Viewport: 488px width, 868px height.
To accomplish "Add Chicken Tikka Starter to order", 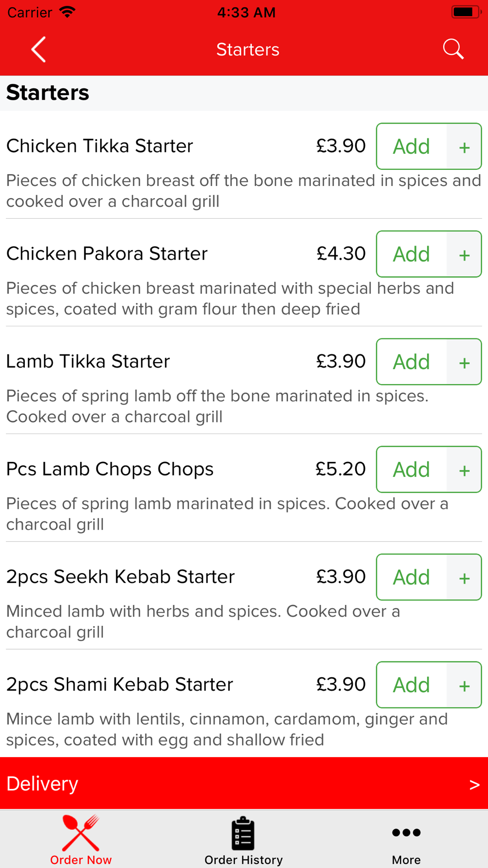I will tap(411, 146).
